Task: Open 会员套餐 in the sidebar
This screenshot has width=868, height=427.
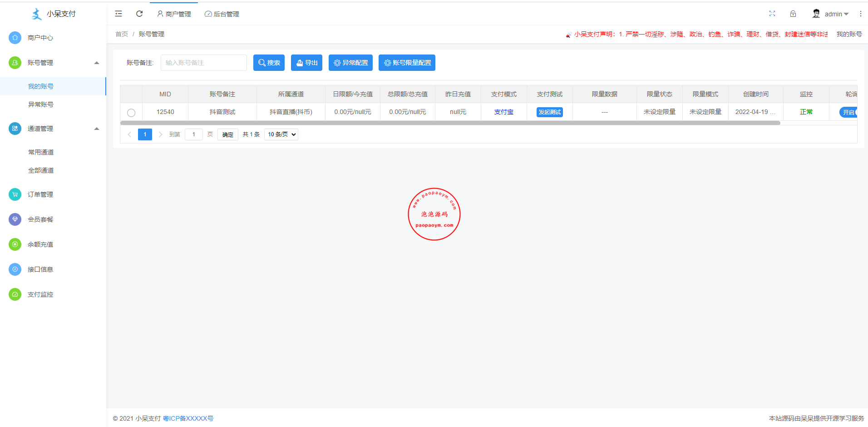Action: [x=40, y=219]
